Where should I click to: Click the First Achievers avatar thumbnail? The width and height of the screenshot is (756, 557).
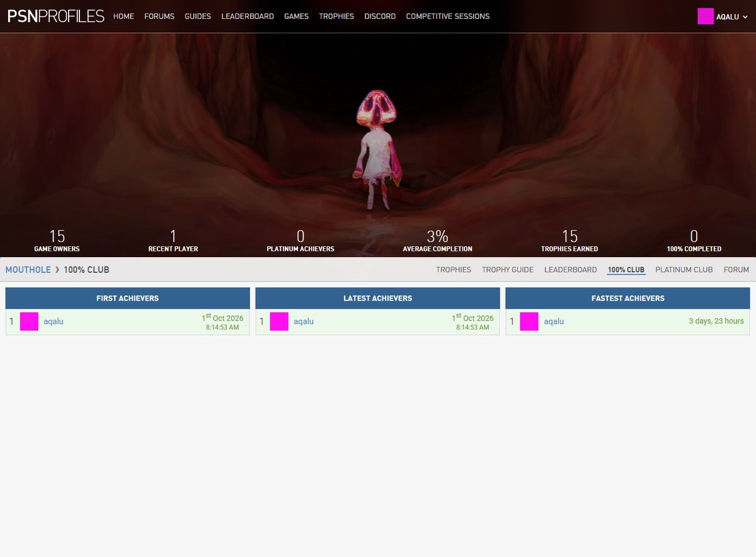coord(29,321)
